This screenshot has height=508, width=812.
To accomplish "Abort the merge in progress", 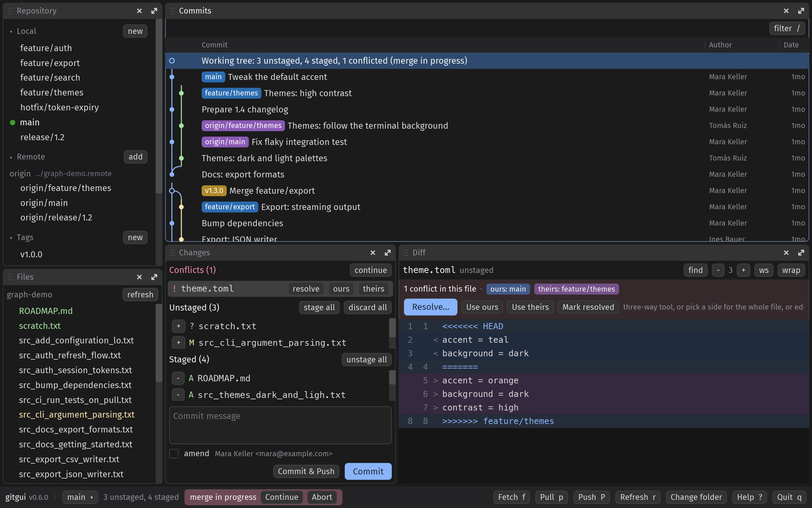I will click(x=322, y=497).
